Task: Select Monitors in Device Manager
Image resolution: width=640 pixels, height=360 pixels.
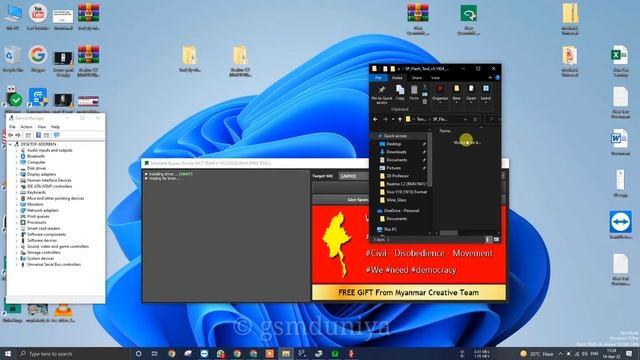Action: pos(35,204)
